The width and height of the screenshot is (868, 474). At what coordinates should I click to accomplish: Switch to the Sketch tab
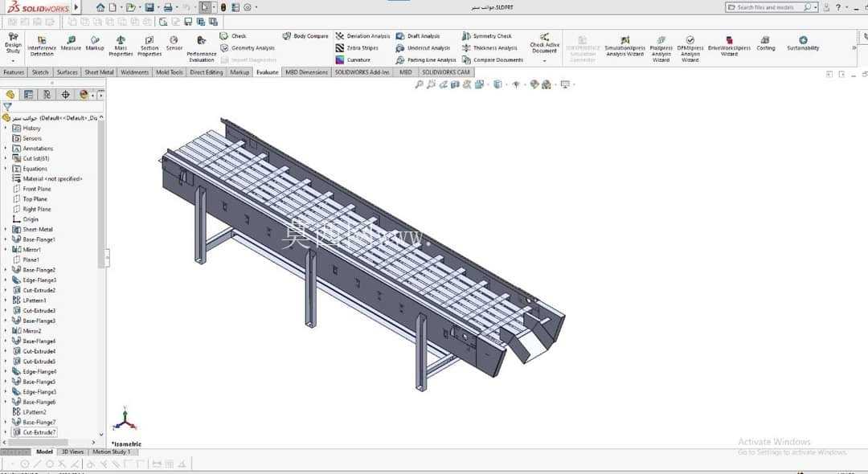(x=40, y=72)
